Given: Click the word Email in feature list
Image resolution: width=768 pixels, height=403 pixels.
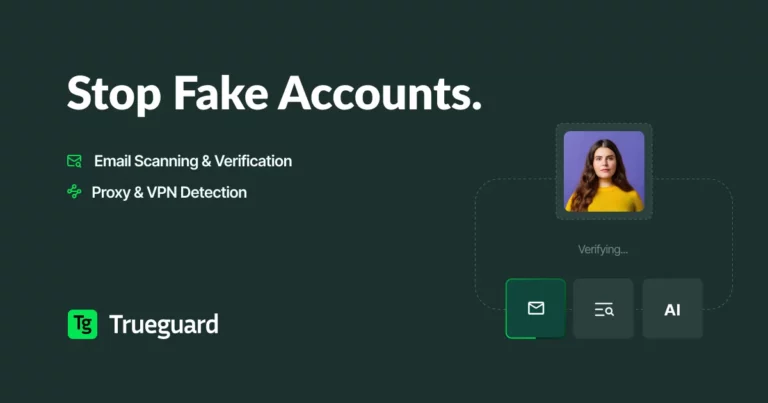Looking at the screenshot, I should tap(113, 161).
